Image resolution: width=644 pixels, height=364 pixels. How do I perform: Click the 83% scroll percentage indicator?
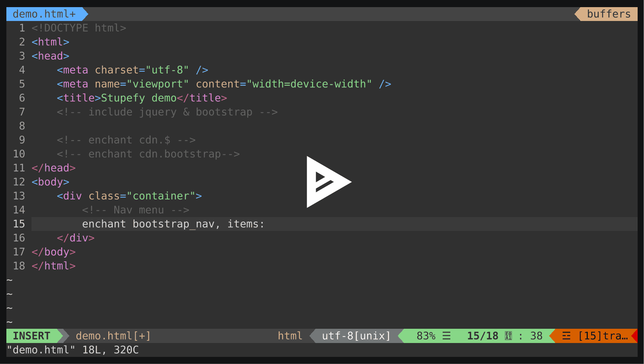point(426,336)
